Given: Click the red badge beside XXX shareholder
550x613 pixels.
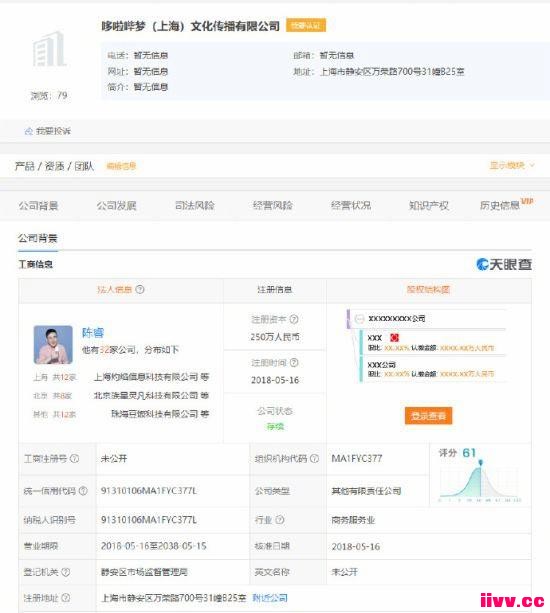Looking at the screenshot, I should pyautogui.click(x=394, y=337).
